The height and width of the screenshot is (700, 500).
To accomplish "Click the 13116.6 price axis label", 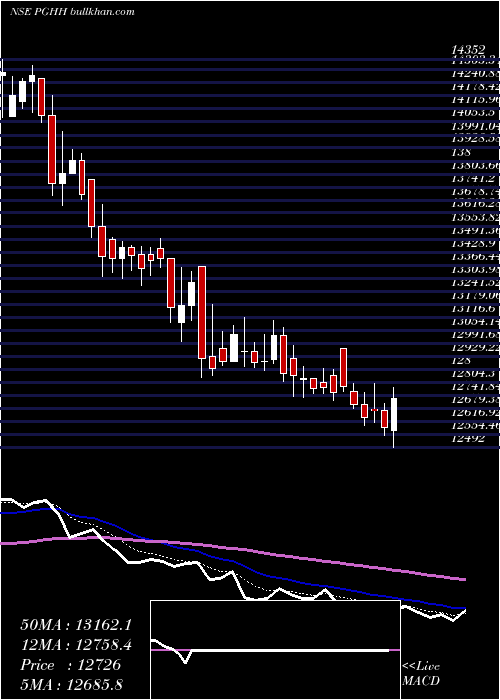I will (x=475, y=309).
